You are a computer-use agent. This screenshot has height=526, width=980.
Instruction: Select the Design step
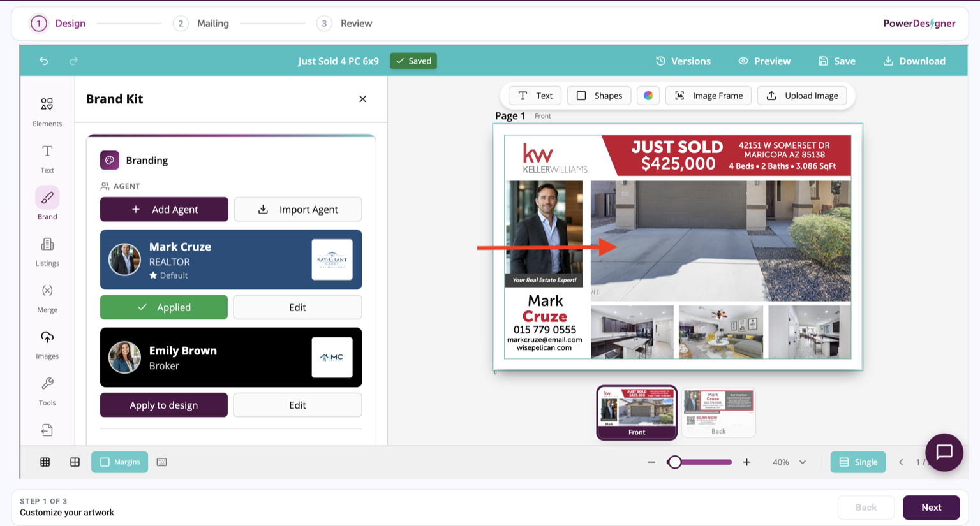point(58,24)
